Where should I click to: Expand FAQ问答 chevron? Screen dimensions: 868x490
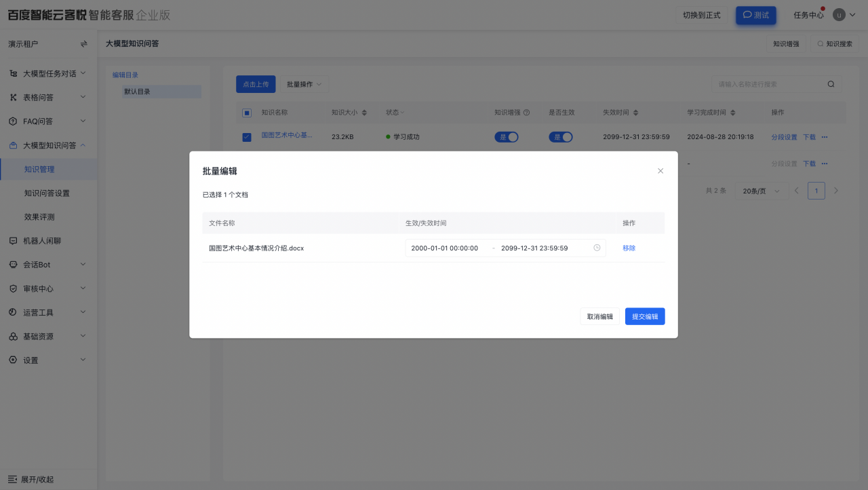click(83, 121)
